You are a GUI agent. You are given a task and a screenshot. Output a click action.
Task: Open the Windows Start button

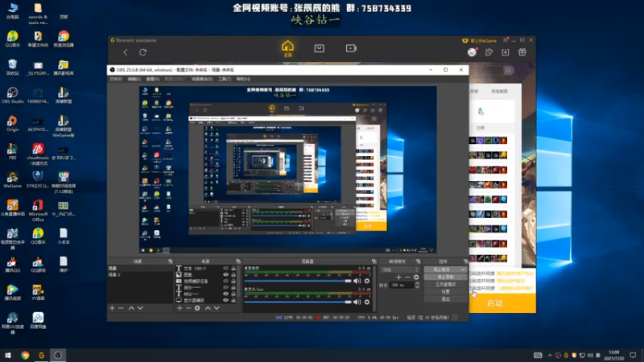click(7, 355)
